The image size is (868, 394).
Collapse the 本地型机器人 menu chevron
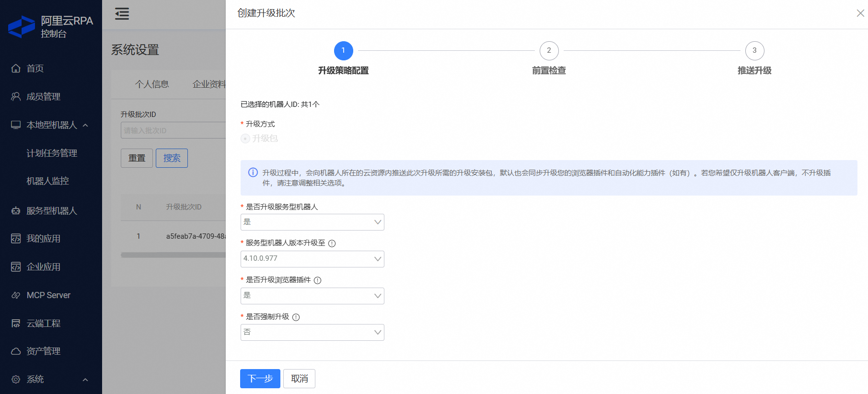[x=85, y=125]
